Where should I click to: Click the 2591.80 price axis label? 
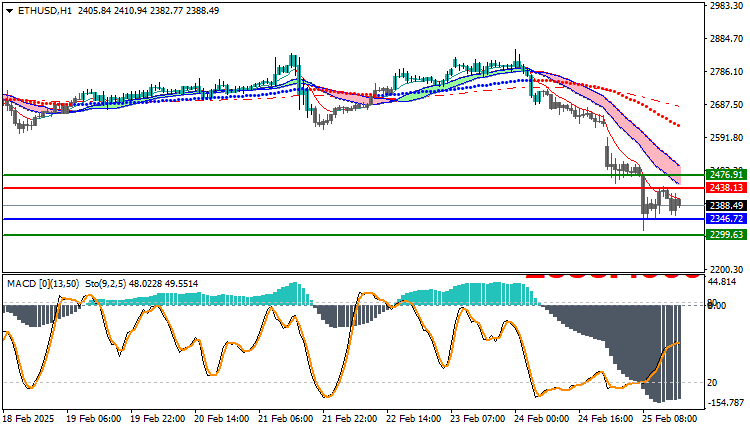click(722, 138)
